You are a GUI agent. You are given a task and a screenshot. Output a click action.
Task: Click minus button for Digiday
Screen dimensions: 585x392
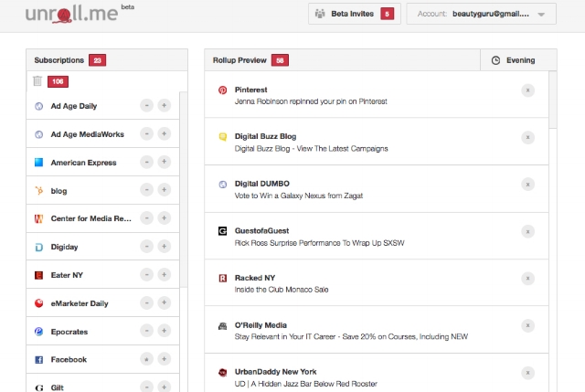coord(146,246)
